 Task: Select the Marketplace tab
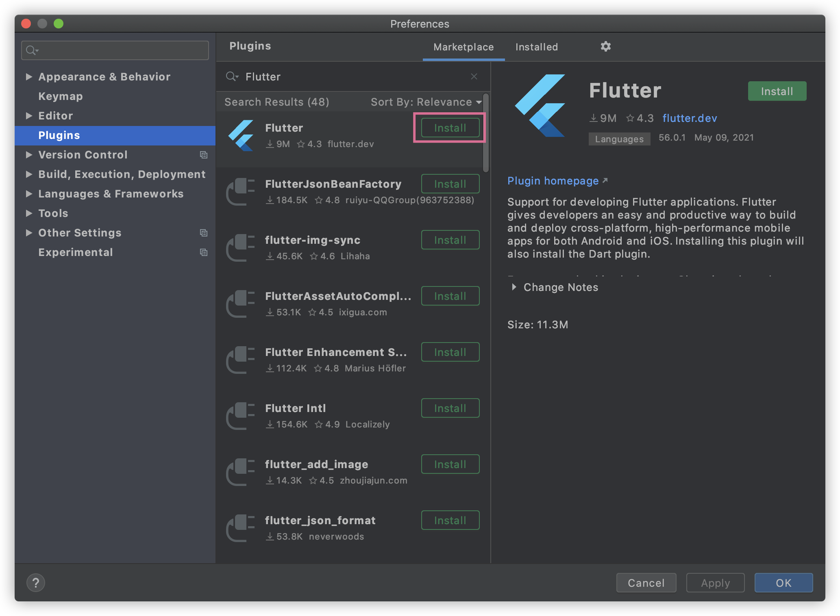point(464,47)
